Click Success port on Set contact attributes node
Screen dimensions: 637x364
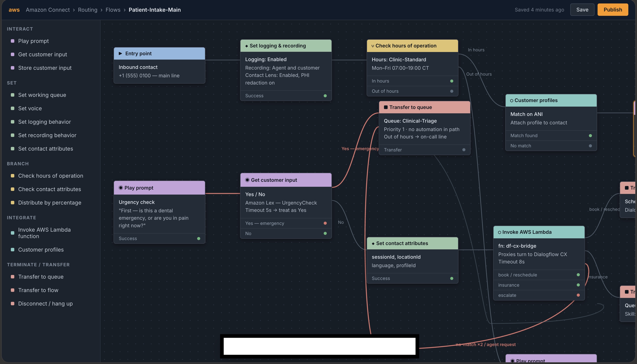pos(452,278)
